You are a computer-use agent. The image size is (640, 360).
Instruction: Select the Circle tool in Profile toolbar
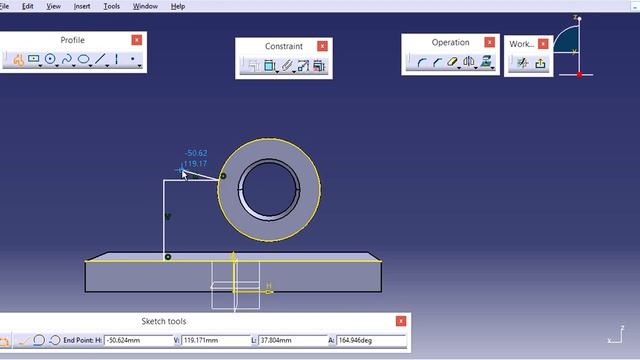coord(50,59)
